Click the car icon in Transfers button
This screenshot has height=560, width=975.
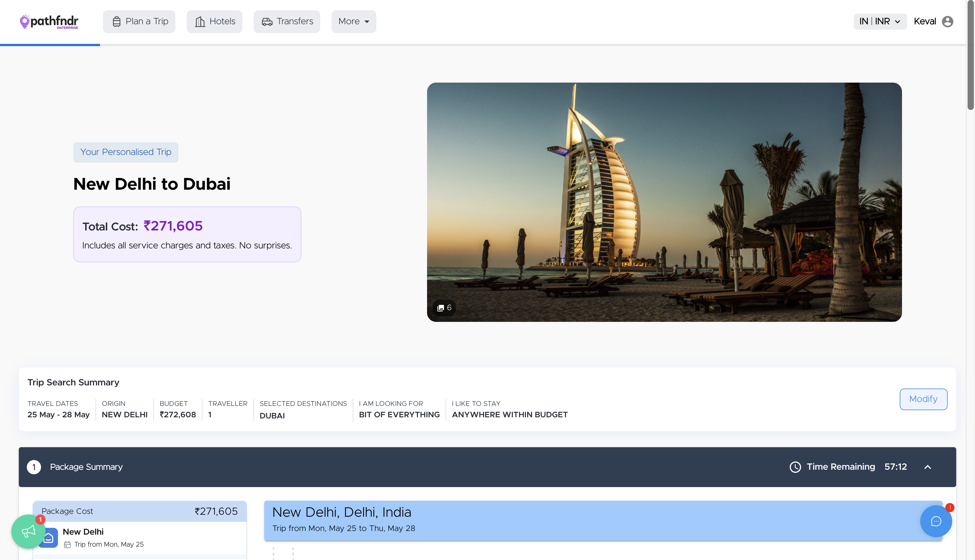(267, 22)
